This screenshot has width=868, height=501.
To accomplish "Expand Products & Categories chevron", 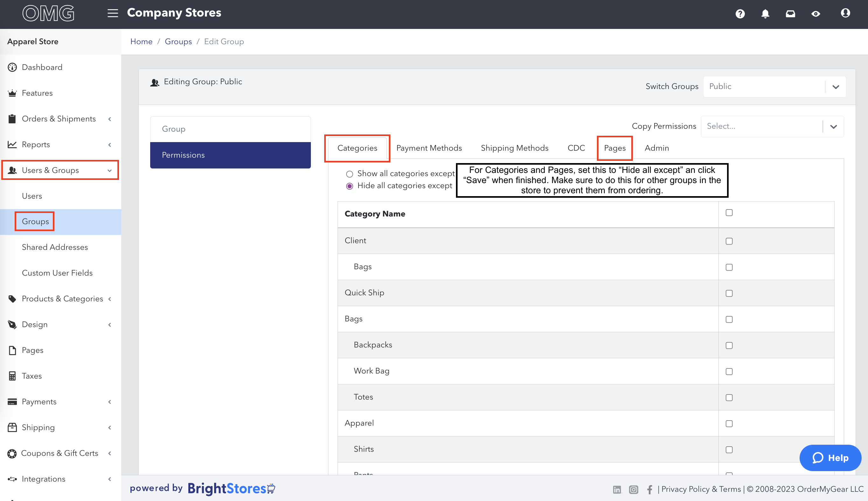I will (110, 299).
